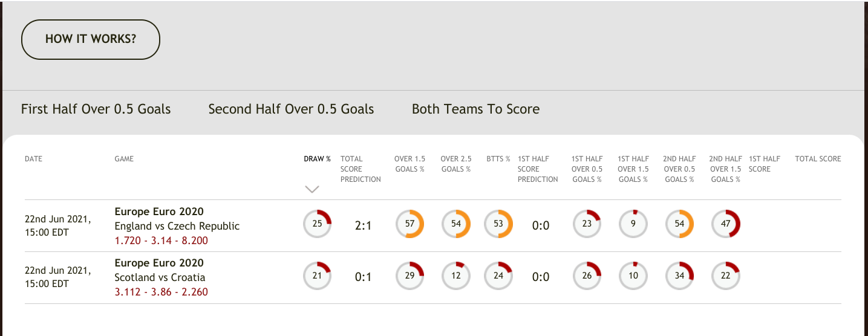Click Scotland's 2nd half over 0.5 circle showing 34

pos(679,276)
